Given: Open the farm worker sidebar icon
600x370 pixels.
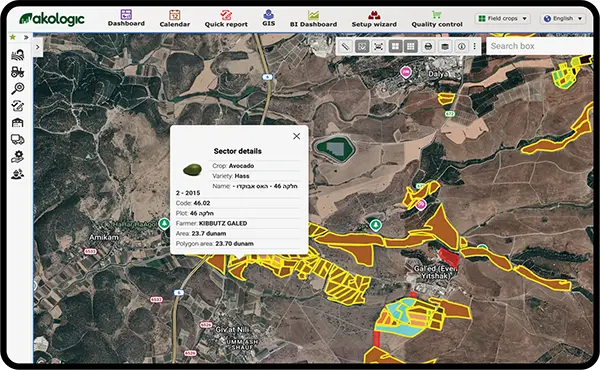Looking at the screenshot, I should (x=18, y=174).
